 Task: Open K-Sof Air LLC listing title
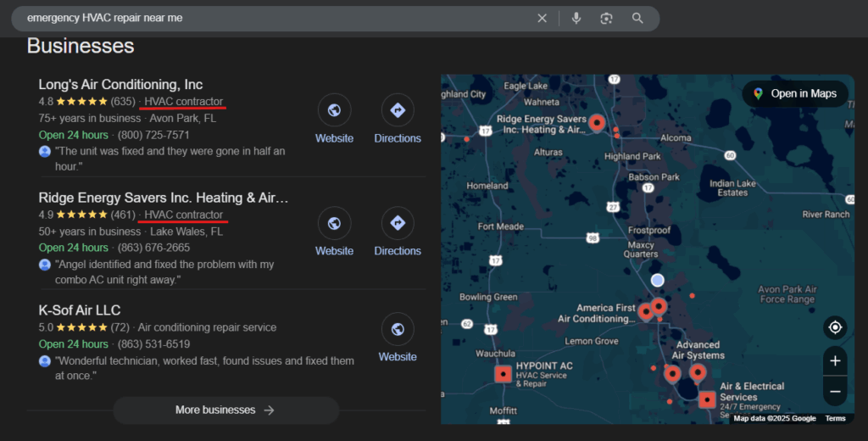point(80,310)
